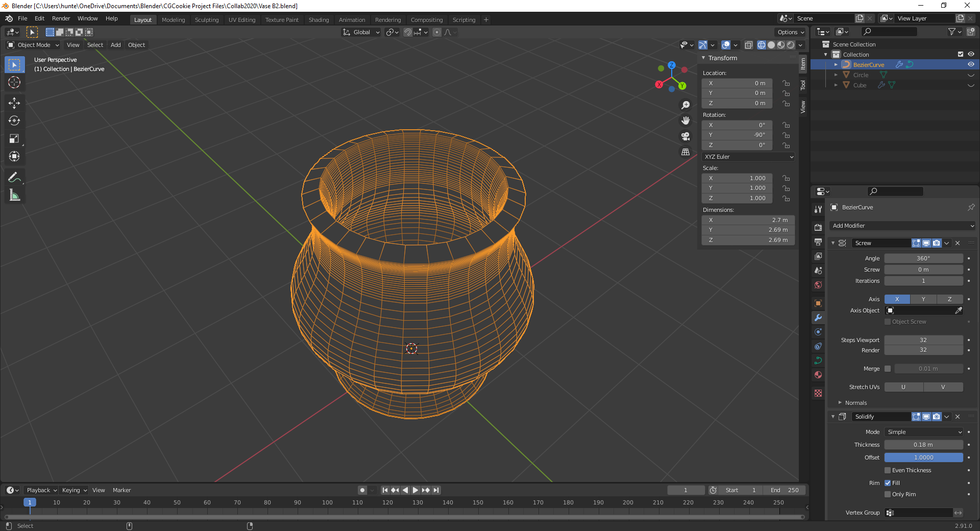This screenshot has height=531, width=980.
Task: Activate the Annotate pencil tool
Action: point(14,177)
